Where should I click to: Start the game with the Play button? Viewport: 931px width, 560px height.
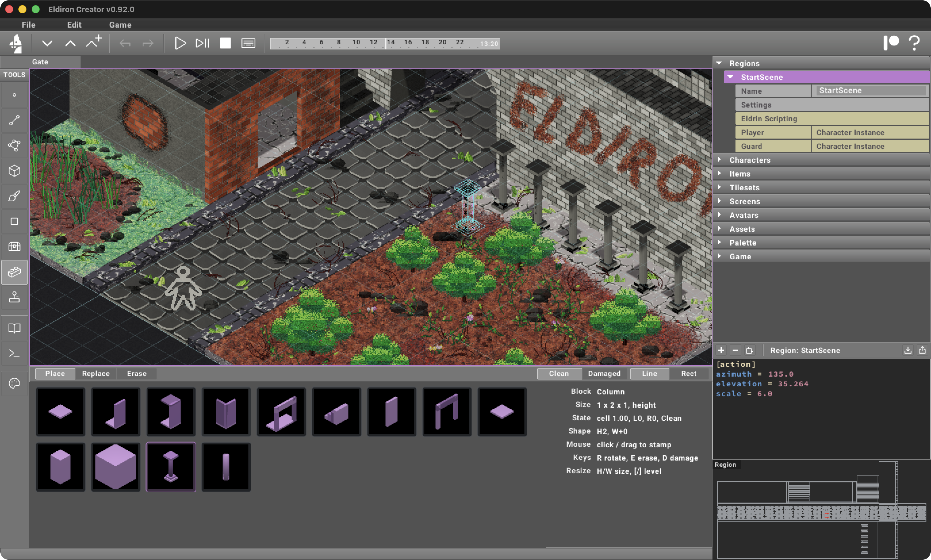[180, 43]
